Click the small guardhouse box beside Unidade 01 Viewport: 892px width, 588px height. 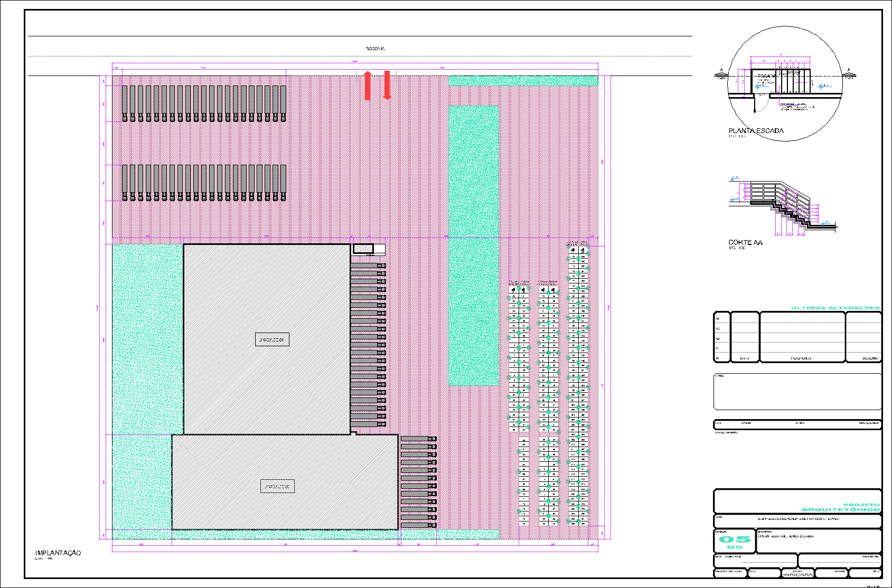tap(363, 249)
